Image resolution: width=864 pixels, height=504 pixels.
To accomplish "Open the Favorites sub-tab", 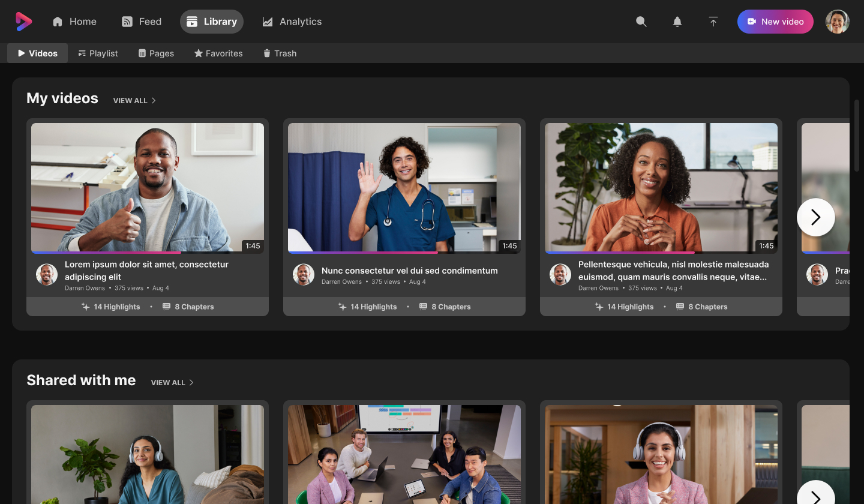I will tap(218, 53).
